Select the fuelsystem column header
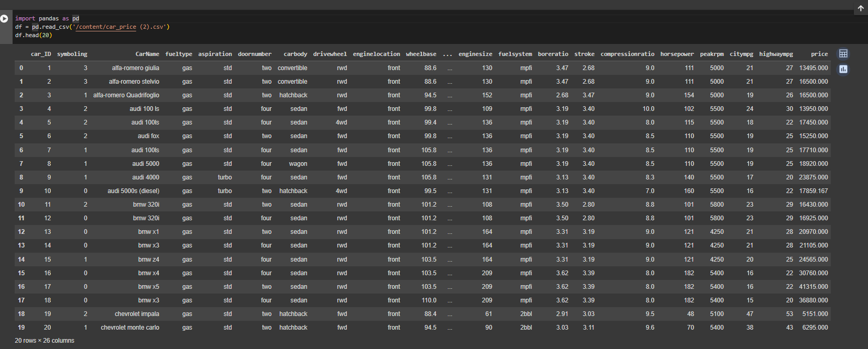868x349 pixels. pyautogui.click(x=515, y=54)
